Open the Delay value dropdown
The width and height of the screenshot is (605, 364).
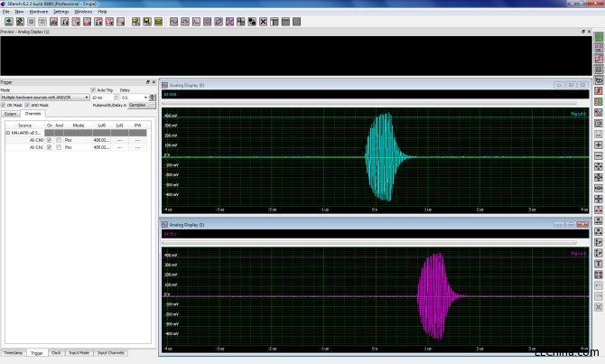click(x=144, y=98)
